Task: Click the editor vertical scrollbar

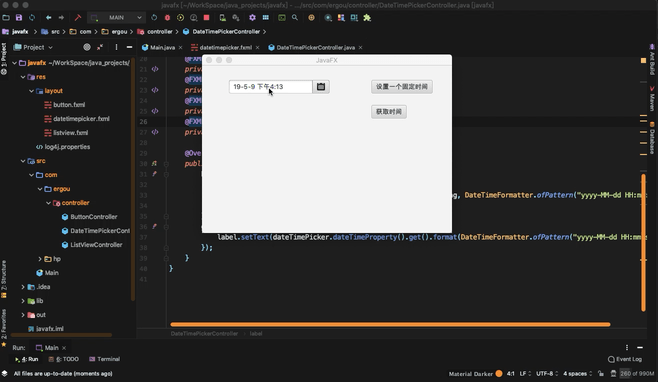Action: pos(643,243)
